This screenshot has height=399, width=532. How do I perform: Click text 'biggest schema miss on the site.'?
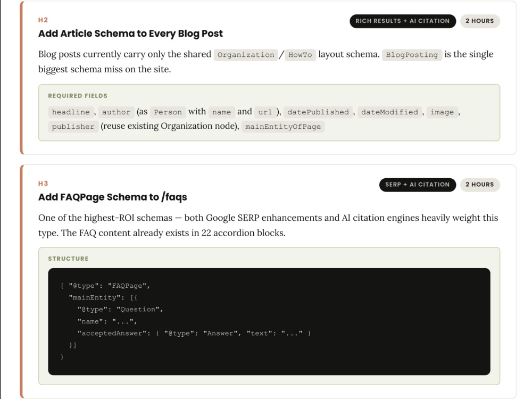tap(104, 69)
